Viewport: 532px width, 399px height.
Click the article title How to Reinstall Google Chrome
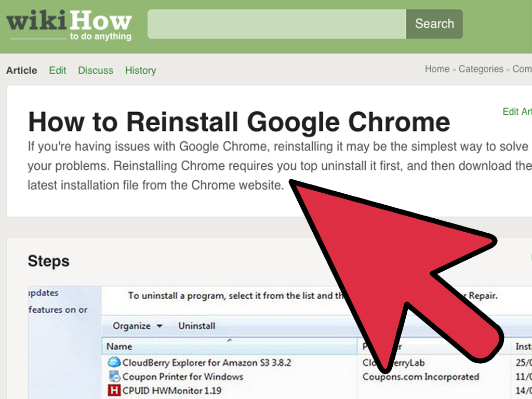pyautogui.click(x=239, y=122)
